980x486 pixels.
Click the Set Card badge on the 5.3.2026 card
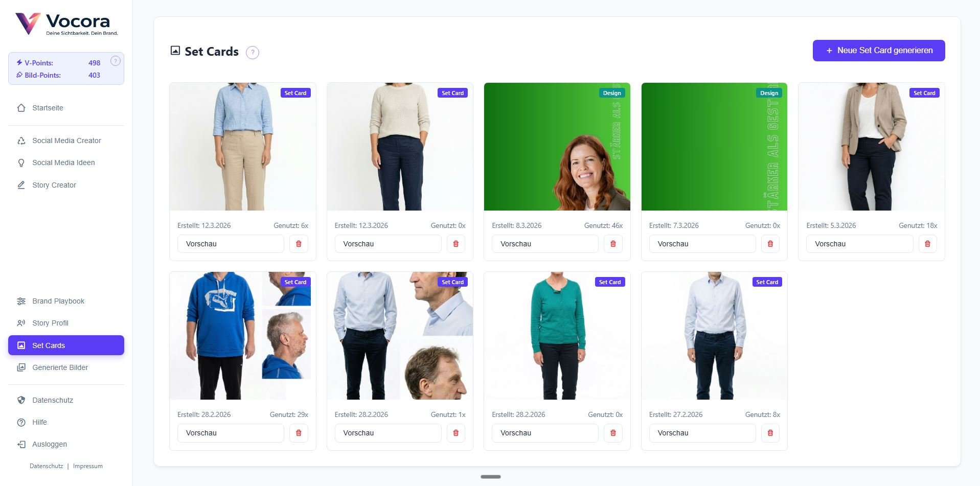coord(924,93)
